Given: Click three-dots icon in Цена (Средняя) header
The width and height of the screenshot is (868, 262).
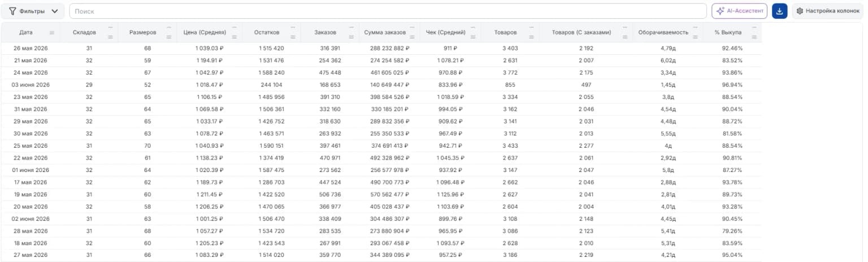Looking at the screenshot, I should [x=234, y=27].
